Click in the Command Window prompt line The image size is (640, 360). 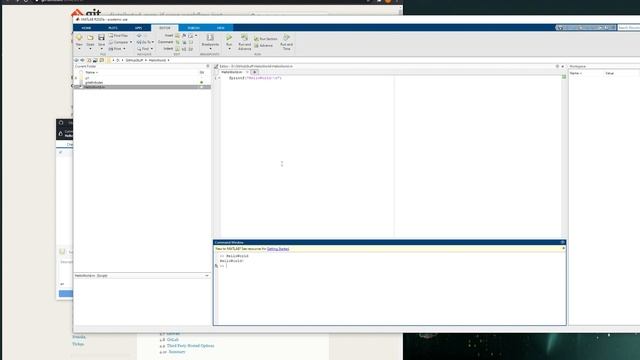(x=392, y=266)
